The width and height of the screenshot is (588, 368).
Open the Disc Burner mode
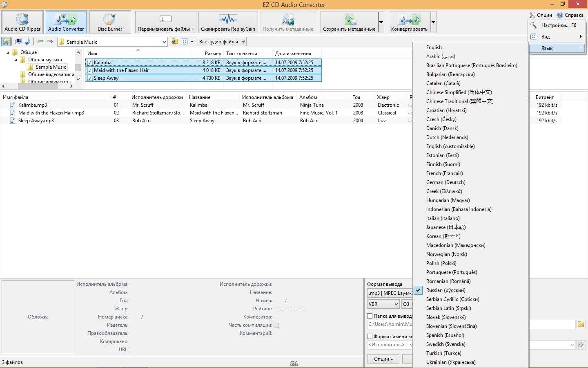pyautogui.click(x=109, y=22)
